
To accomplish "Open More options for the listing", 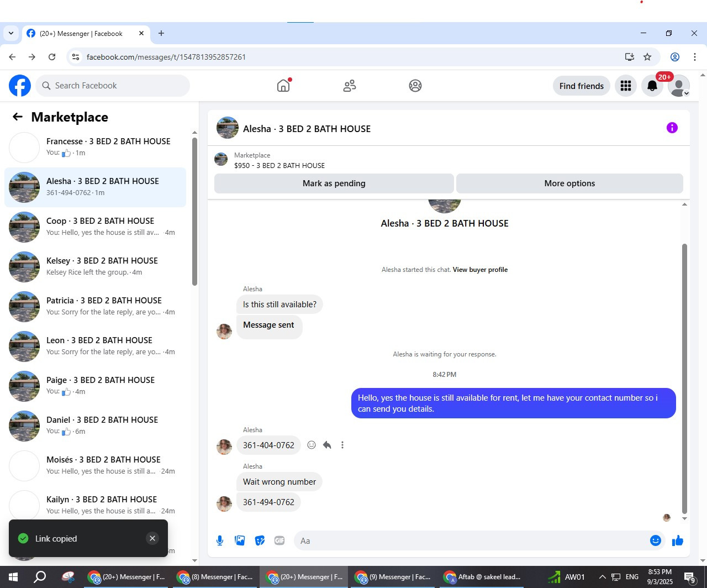I will point(569,183).
